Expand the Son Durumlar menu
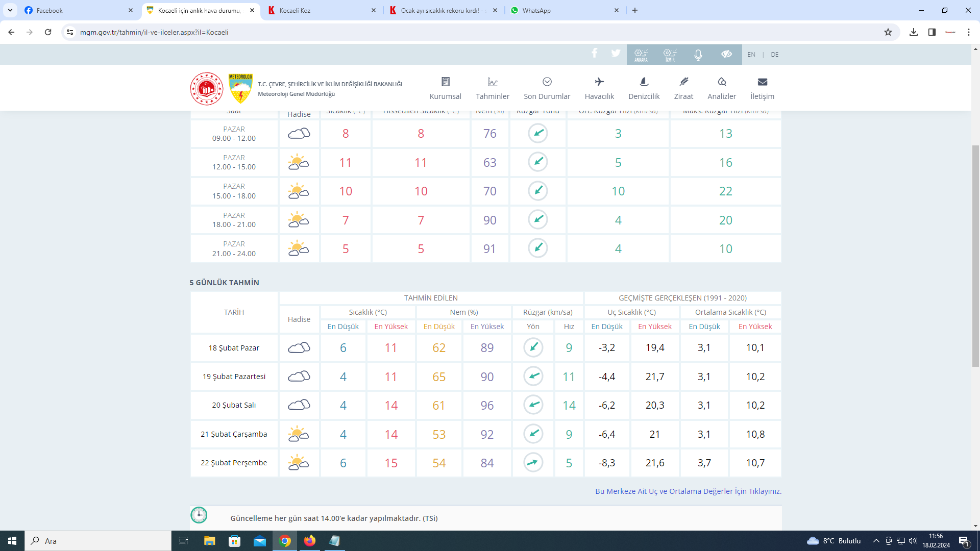 547,88
